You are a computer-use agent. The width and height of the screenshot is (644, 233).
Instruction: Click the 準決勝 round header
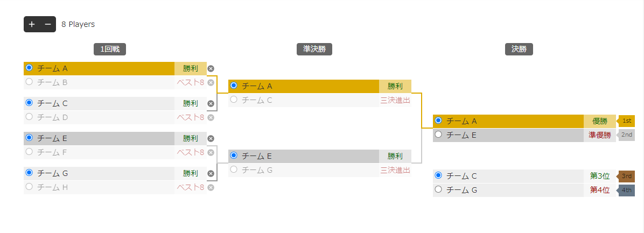[314, 49]
